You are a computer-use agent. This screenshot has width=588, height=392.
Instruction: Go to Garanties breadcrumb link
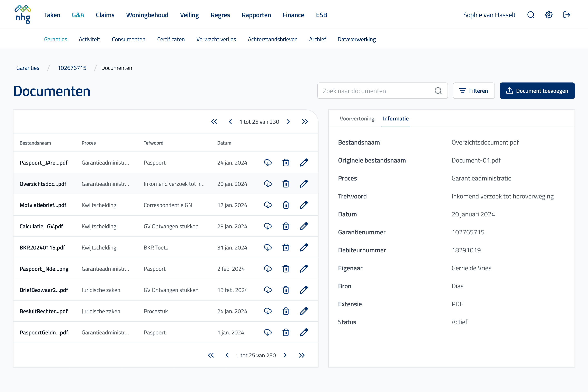[28, 68]
